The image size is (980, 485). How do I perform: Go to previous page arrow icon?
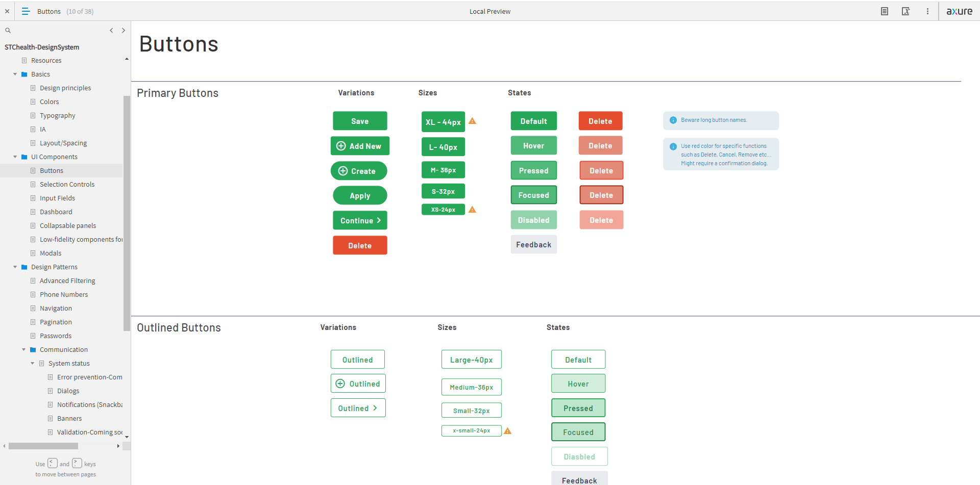coord(111,31)
